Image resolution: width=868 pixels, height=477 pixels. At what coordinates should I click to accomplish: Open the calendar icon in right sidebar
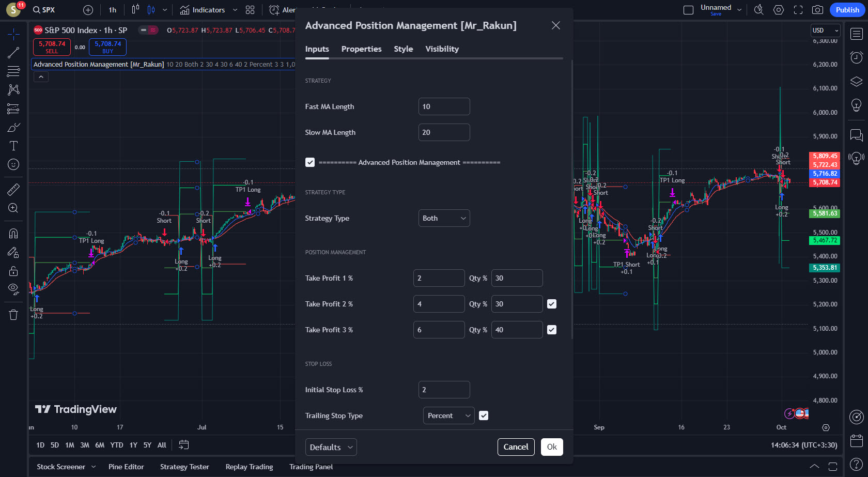[856, 441]
